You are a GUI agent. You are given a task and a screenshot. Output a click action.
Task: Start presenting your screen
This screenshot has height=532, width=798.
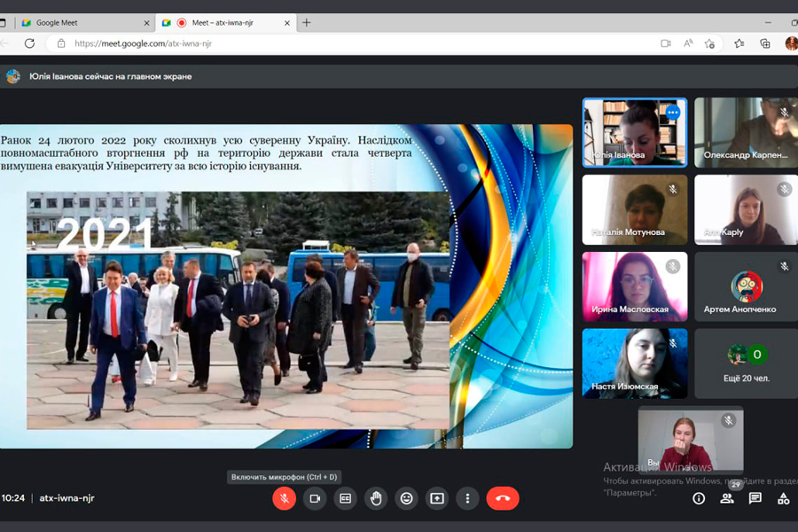pyautogui.click(x=436, y=498)
